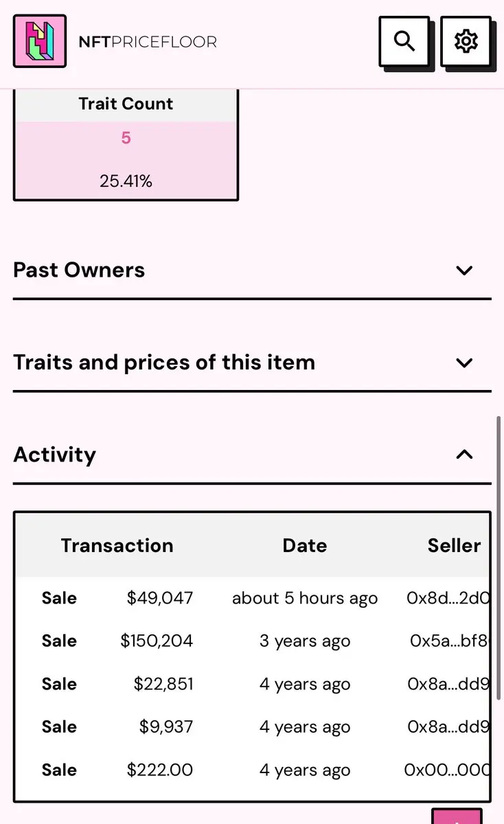Click the pink button below activity table

[x=457, y=816]
